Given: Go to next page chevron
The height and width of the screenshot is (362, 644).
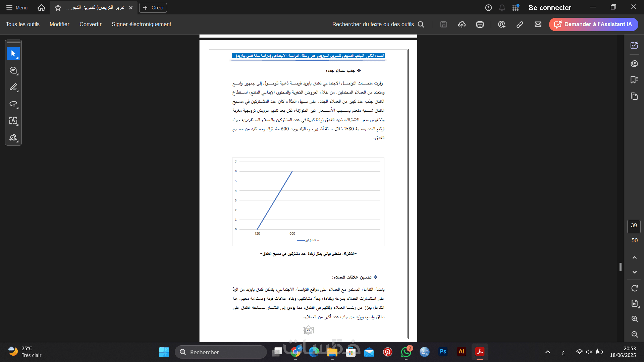Looking at the screenshot, I should [634, 272].
